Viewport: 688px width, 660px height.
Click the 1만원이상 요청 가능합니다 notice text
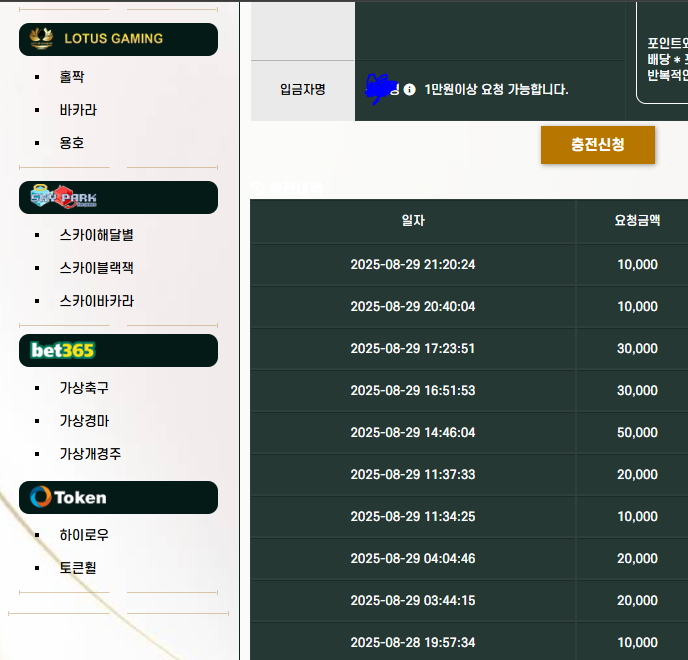(x=496, y=90)
